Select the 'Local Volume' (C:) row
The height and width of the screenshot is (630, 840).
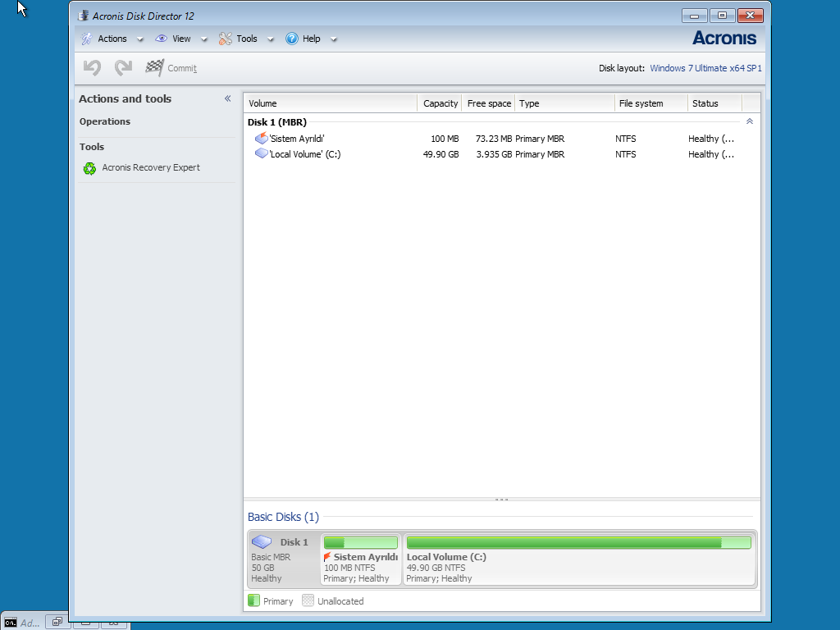501,153
